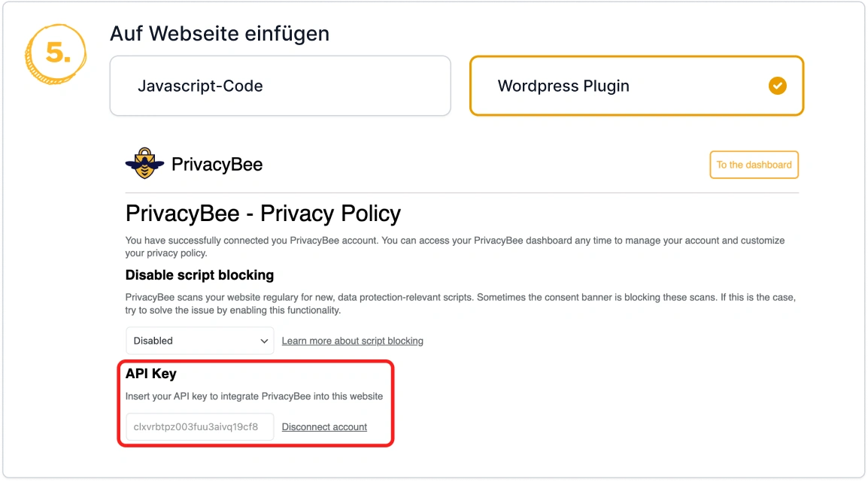Click the Disable script blocking heading
The image size is (868, 482).
[x=199, y=274]
